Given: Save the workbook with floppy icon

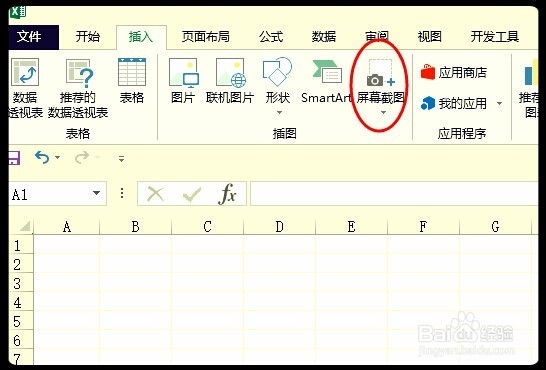Looking at the screenshot, I should click(14, 158).
